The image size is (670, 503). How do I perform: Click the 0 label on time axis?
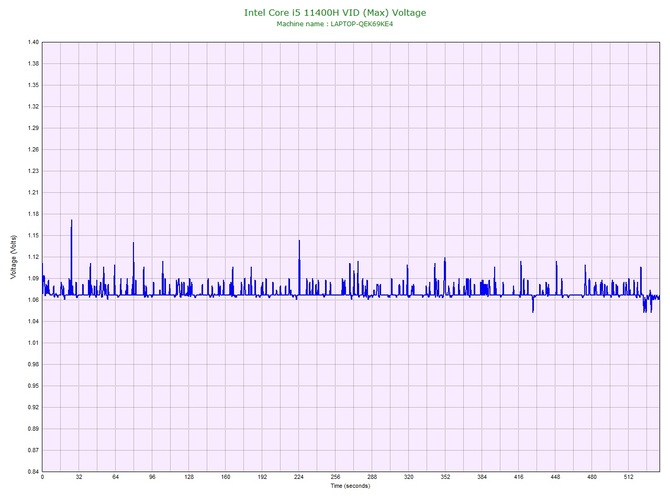(42, 478)
